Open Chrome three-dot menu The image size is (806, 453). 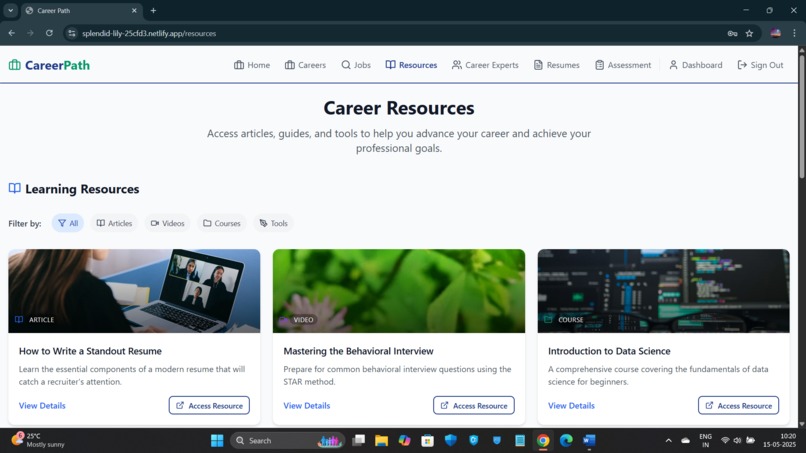click(794, 33)
